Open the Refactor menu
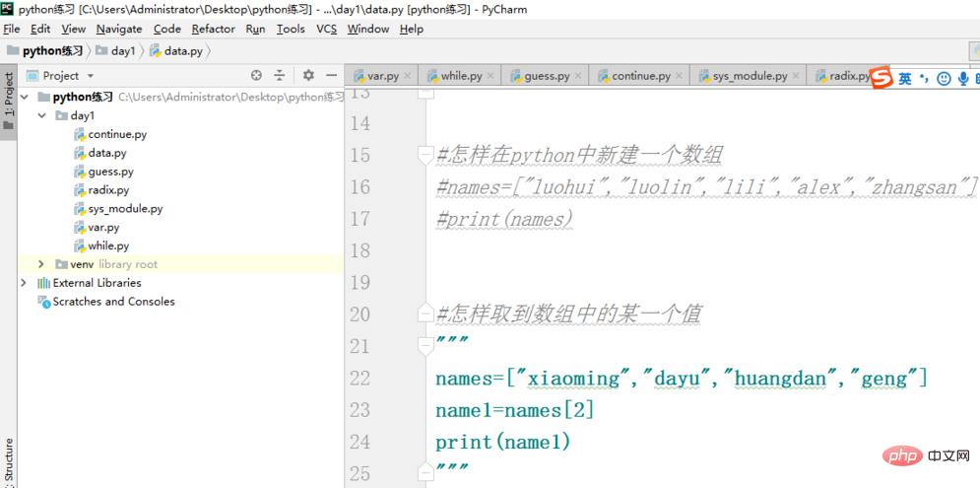Viewport: 980px width, 488px height. tap(213, 29)
